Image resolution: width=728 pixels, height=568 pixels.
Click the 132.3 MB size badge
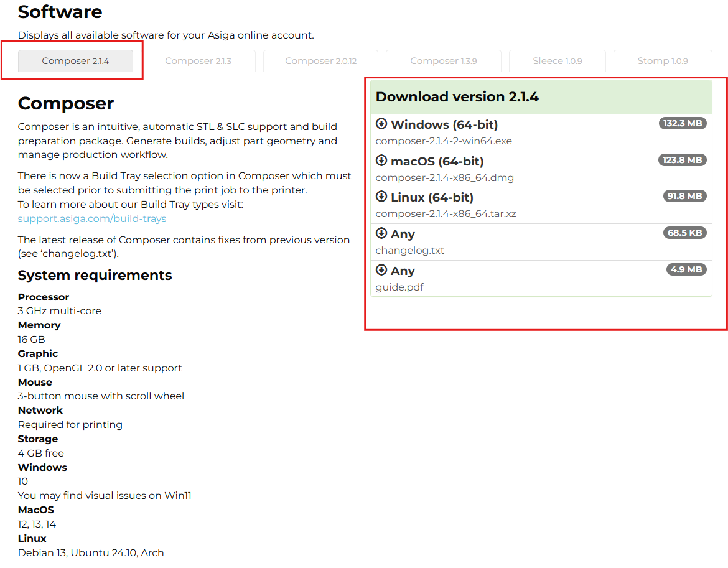[x=683, y=123]
